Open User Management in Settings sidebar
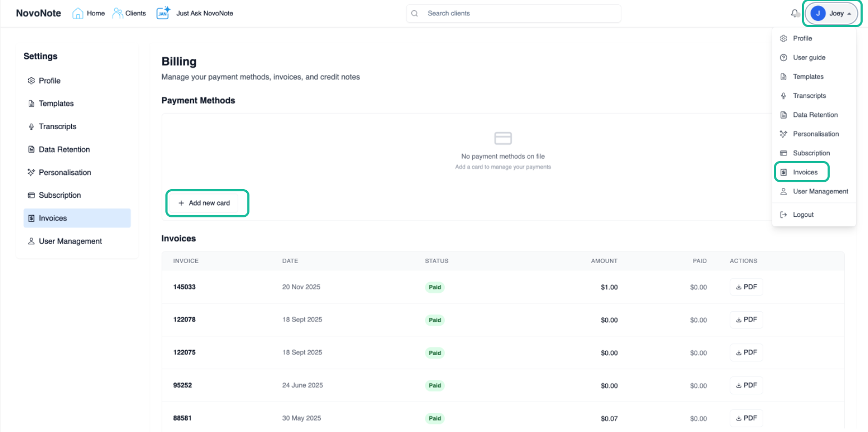This screenshot has height=432, width=868. coord(70,241)
